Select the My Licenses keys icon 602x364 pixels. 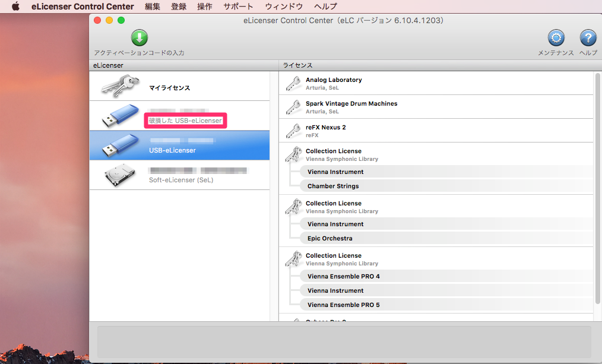(x=120, y=86)
